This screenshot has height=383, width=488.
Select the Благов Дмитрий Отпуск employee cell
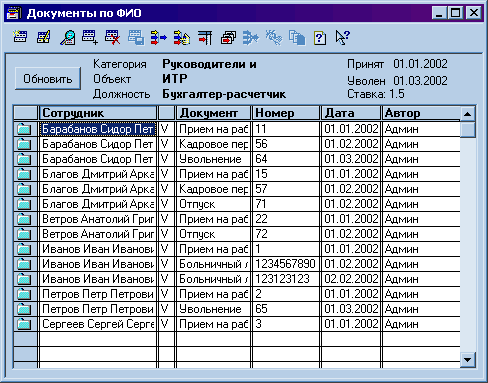coord(98,204)
